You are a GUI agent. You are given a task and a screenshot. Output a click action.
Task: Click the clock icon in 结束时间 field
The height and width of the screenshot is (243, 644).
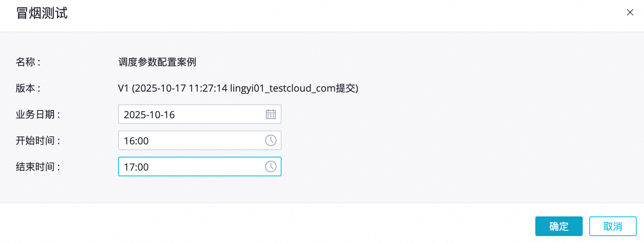pos(271,166)
